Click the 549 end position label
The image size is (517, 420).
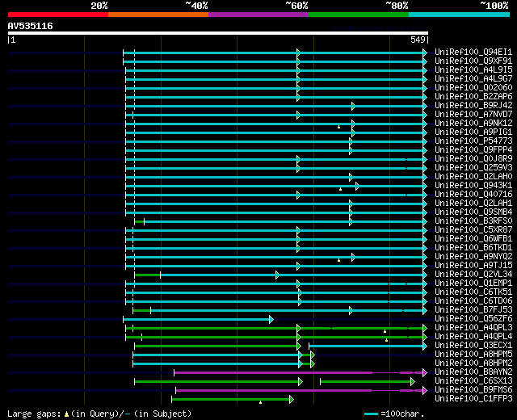pos(418,40)
